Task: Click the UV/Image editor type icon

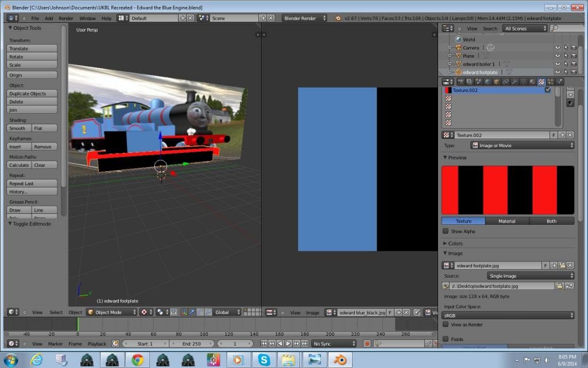Action: [271, 312]
